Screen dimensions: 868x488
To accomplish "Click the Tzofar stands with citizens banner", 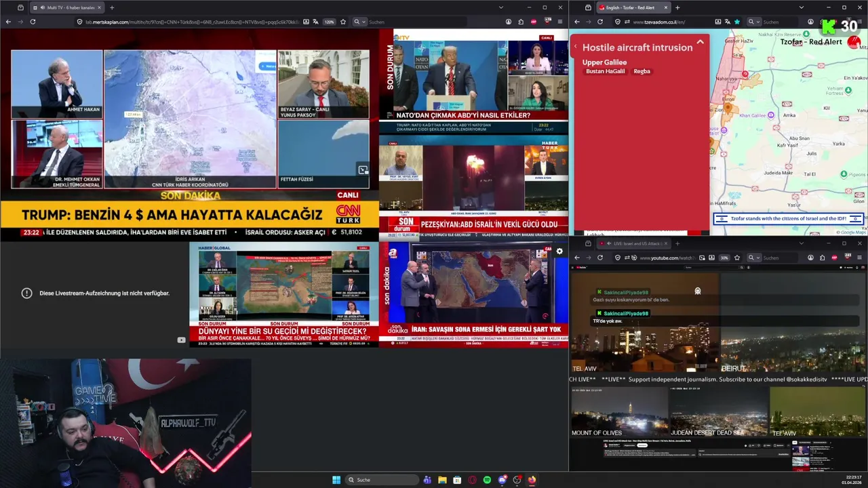I will tap(788, 218).
